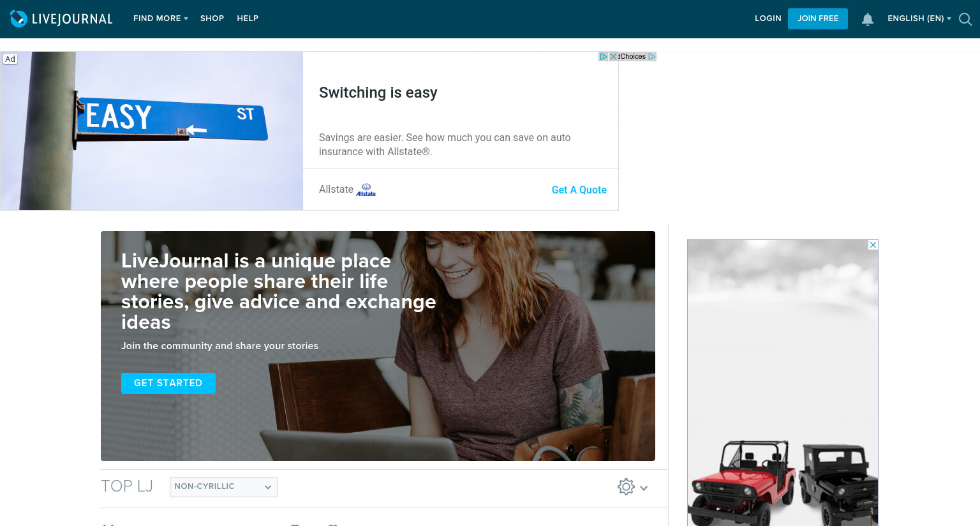The image size is (980, 526).
Task: Click the AdChoices icon on banner
Action: click(603, 56)
